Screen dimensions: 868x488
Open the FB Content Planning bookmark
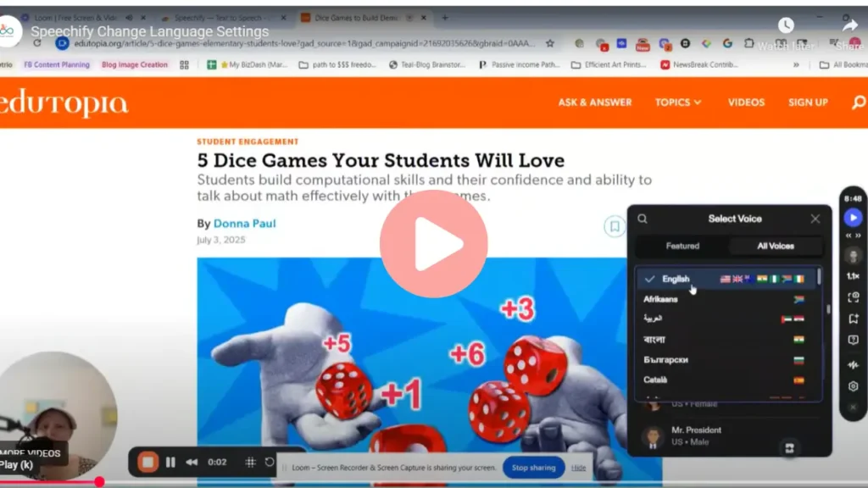[x=57, y=64]
